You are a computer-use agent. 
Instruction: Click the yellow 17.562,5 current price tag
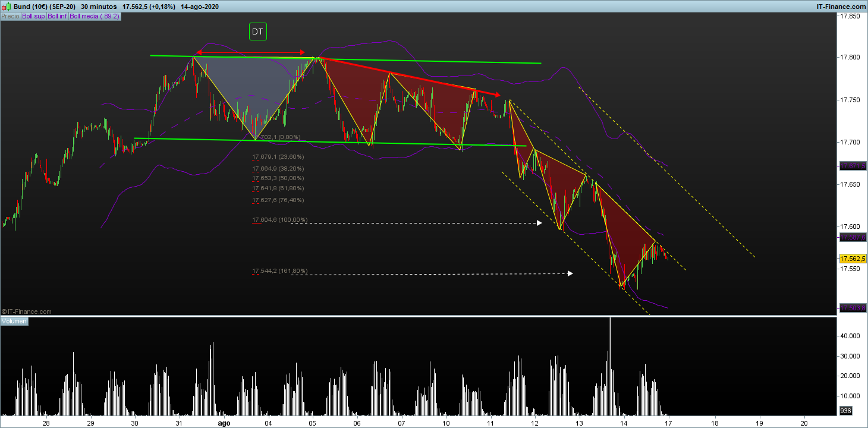pyautogui.click(x=852, y=259)
